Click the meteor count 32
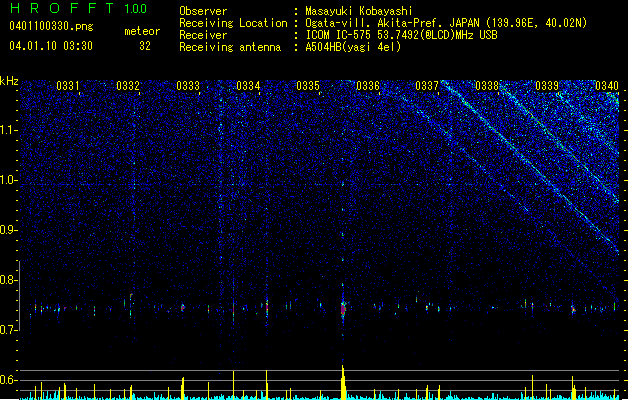629x400 pixels. 145,46
